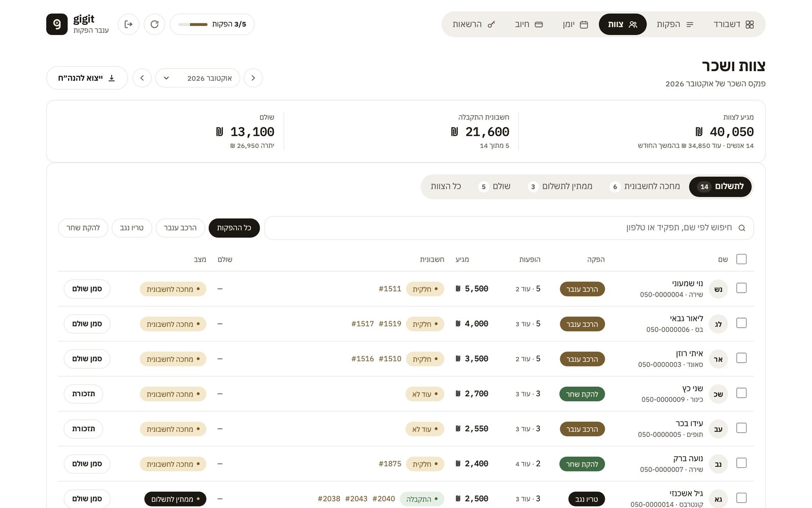This screenshot has width=812, height=508.
Task: Click the refresh icon button
Action: (x=154, y=24)
